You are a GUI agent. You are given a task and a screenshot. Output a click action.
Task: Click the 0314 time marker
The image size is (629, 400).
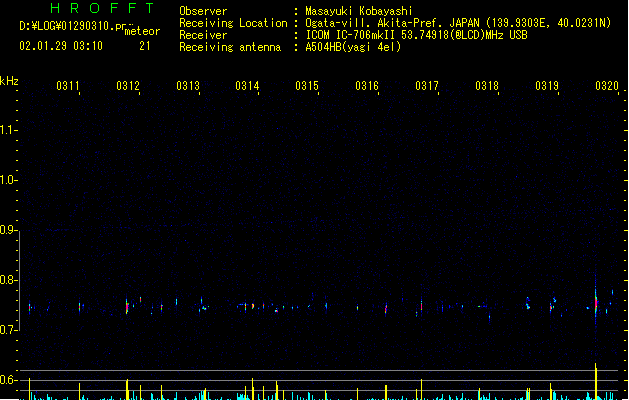coord(247,86)
